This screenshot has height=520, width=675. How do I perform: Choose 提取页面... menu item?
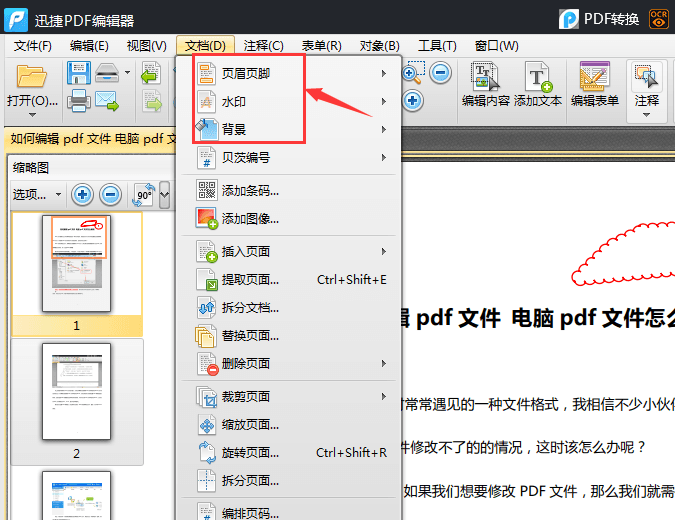(x=290, y=279)
